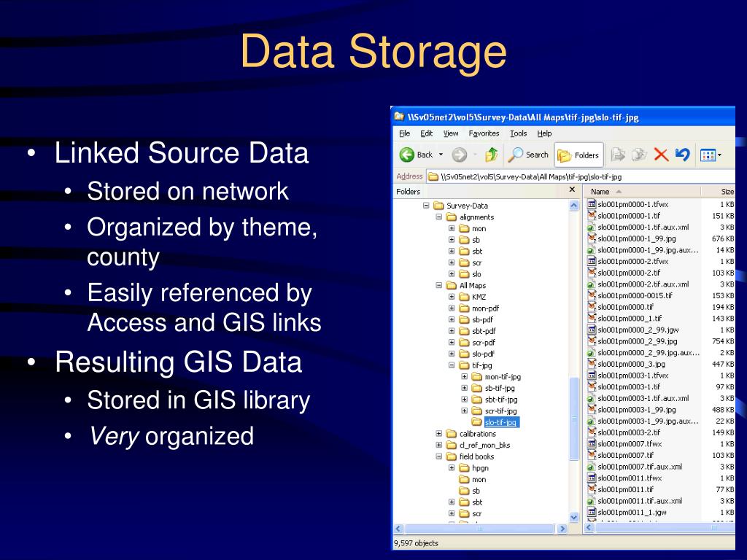Click the scr-pdf folder icon
This screenshot has width=747, height=560.
click(464, 343)
